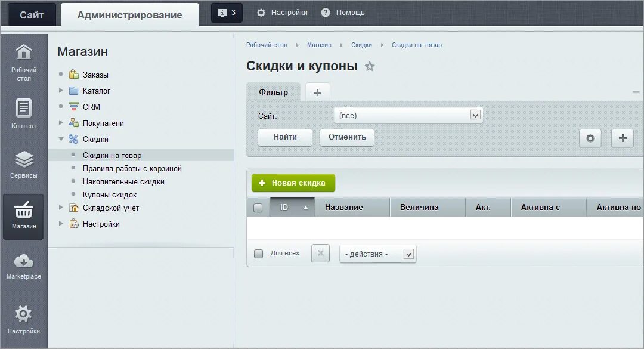Click the CRM funnel icon

73,106
